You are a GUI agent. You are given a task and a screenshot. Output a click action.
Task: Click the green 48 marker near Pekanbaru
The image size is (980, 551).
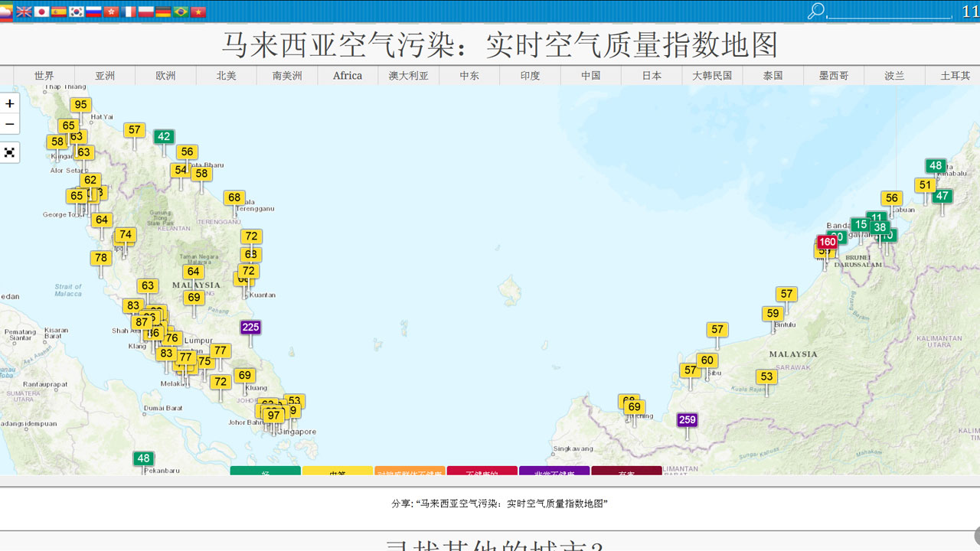(143, 459)
